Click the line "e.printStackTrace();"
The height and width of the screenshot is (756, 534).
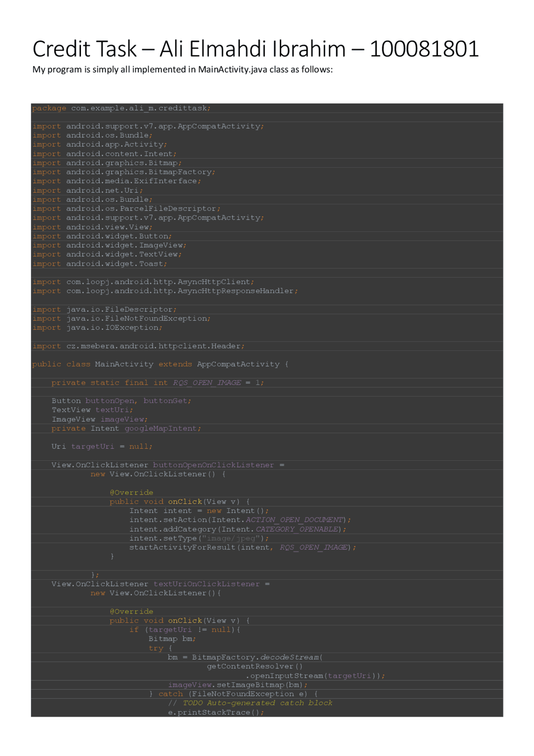tap(216, 713)
